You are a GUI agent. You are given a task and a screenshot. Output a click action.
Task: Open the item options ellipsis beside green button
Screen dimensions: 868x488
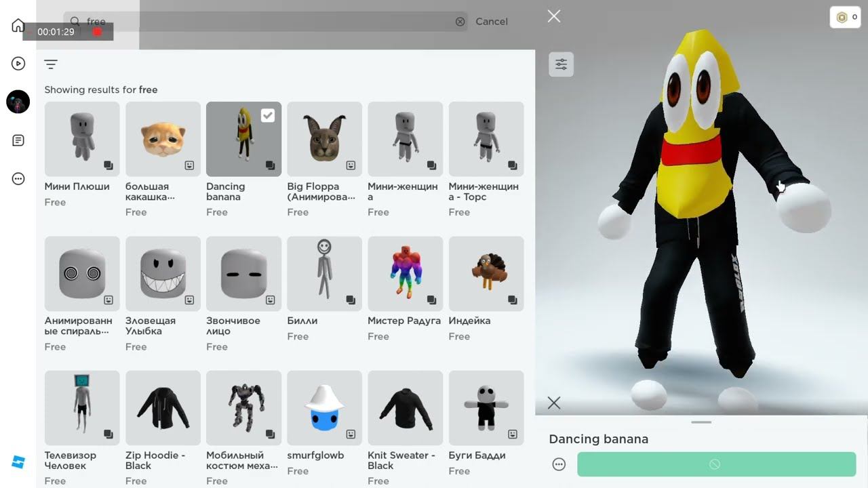(x=559, y=464)
